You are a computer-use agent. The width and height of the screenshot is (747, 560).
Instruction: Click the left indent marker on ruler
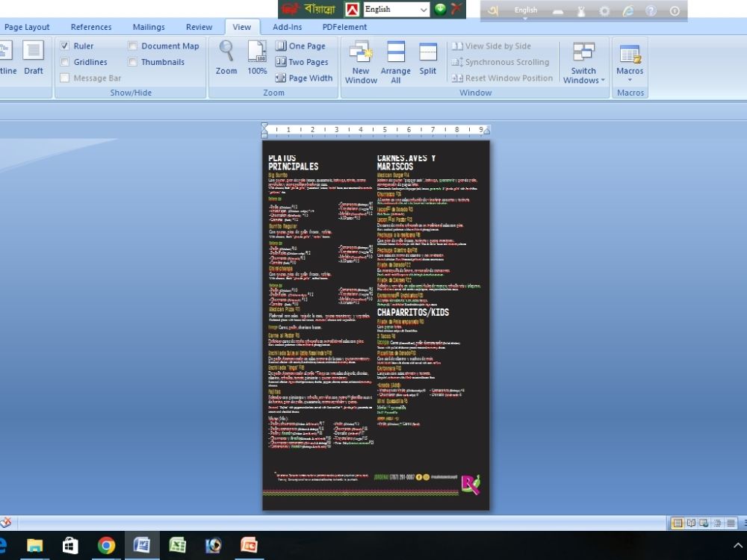(265, 130)
